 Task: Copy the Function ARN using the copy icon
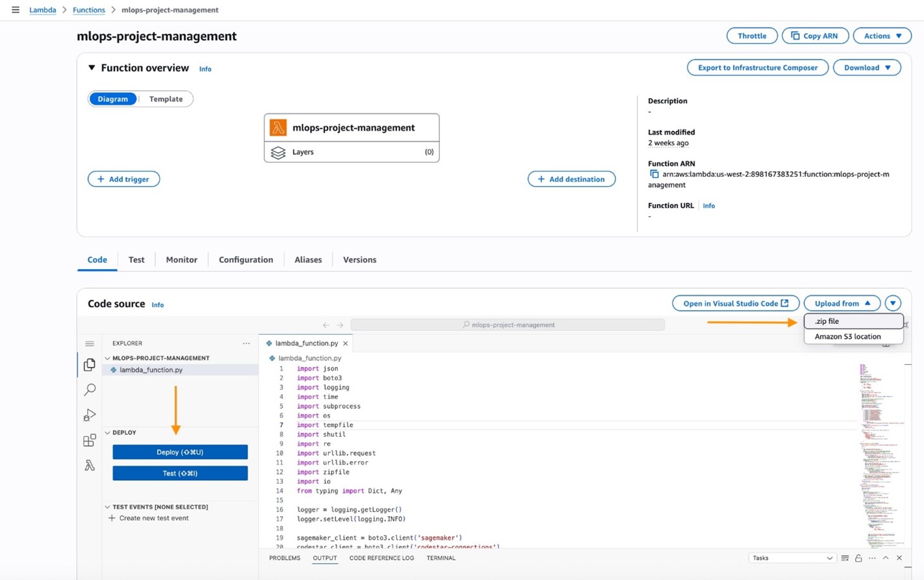[654, 174]
